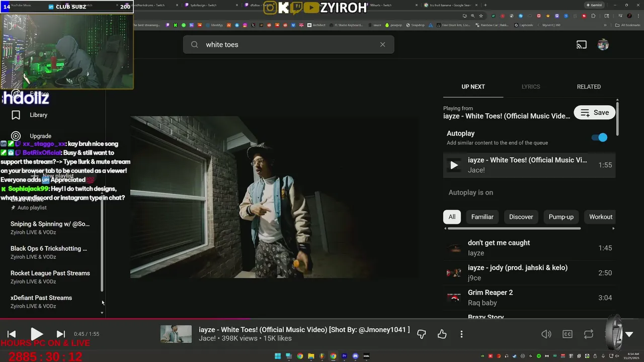The width and height of the screenshot is (644, 362).
Task: Toggle repeat mode
Action: pyautogui.click(x=588, y=334)
